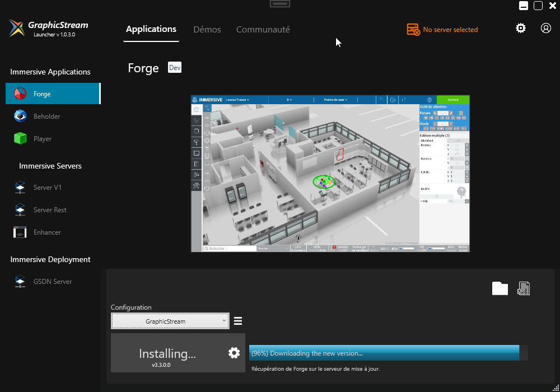Open the installation folder icon
The width and height of the screenshot is (560, 392).
500,288
